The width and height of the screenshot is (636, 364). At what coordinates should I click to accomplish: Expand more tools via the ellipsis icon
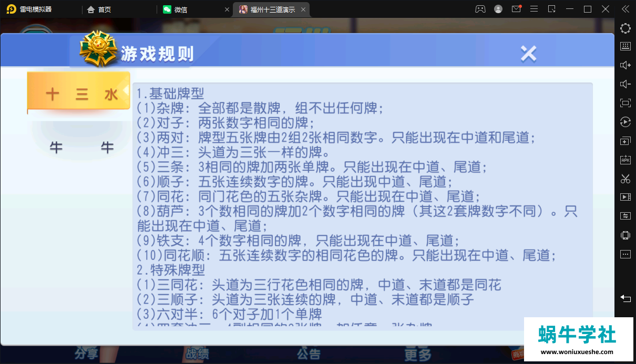pyautogui.click(x=625, y=254)
